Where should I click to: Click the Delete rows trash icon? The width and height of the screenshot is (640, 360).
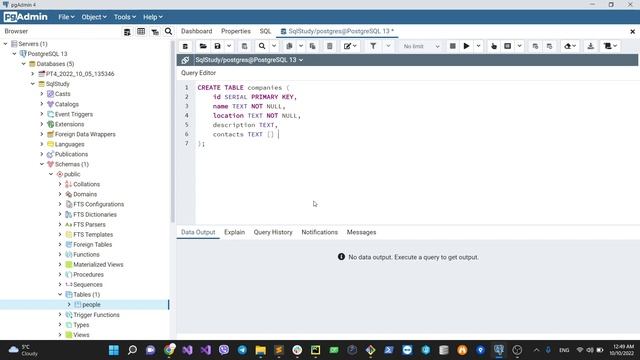[x=329, y=46]
